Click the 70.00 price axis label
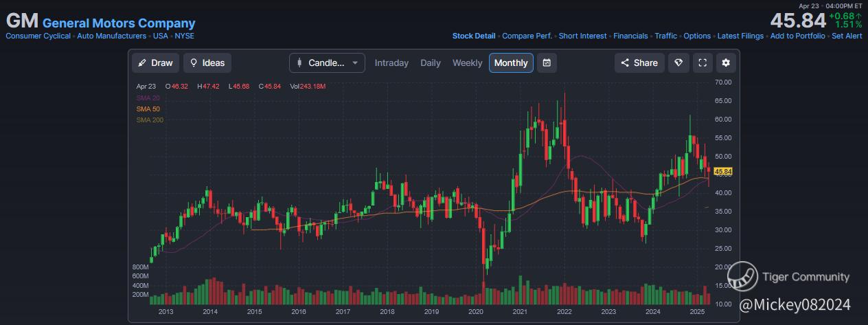 click(x=723, y=82)
